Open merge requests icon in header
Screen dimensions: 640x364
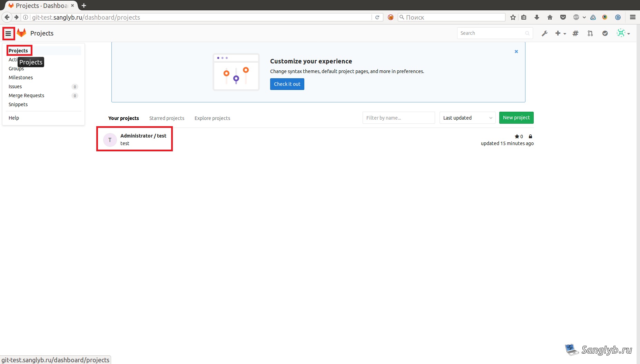[590, 33]
